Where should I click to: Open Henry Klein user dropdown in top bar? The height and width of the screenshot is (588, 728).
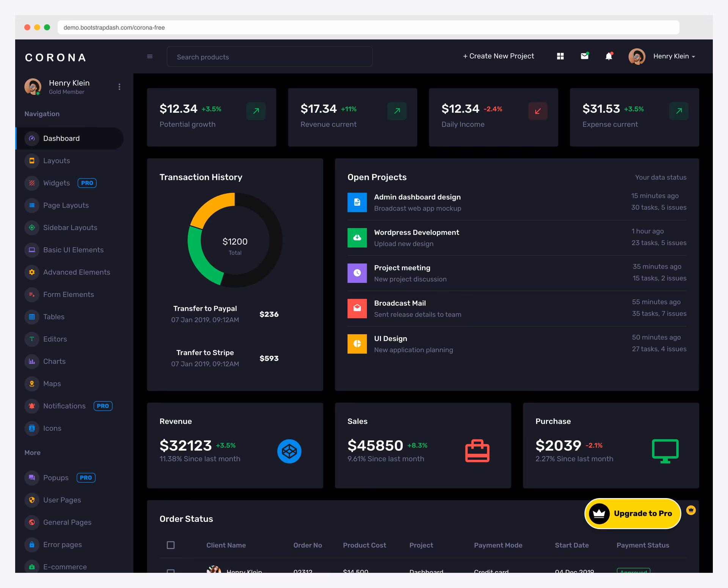point(674,56)
